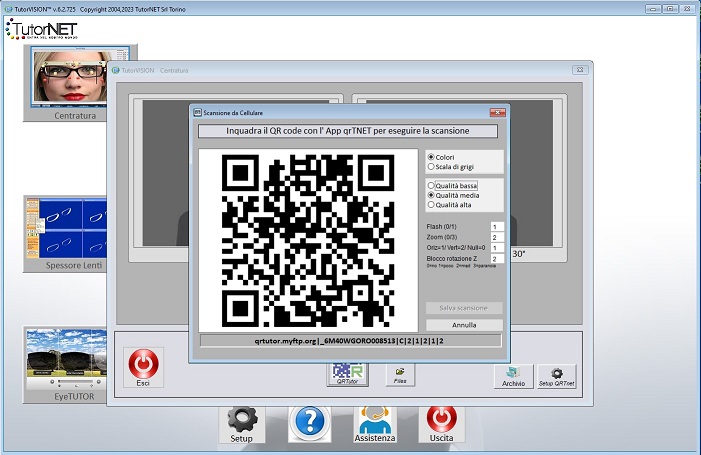Click the Uscita power icon
This screenshot has width=701, height=455.
pos(442,424)
